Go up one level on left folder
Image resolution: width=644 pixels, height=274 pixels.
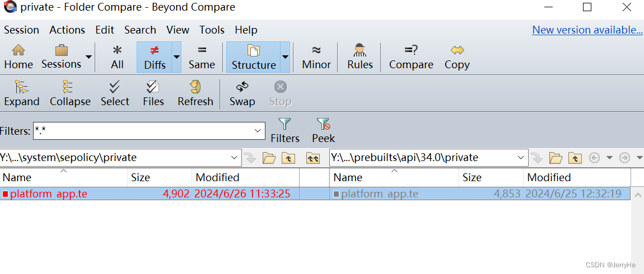click(288, 158)
